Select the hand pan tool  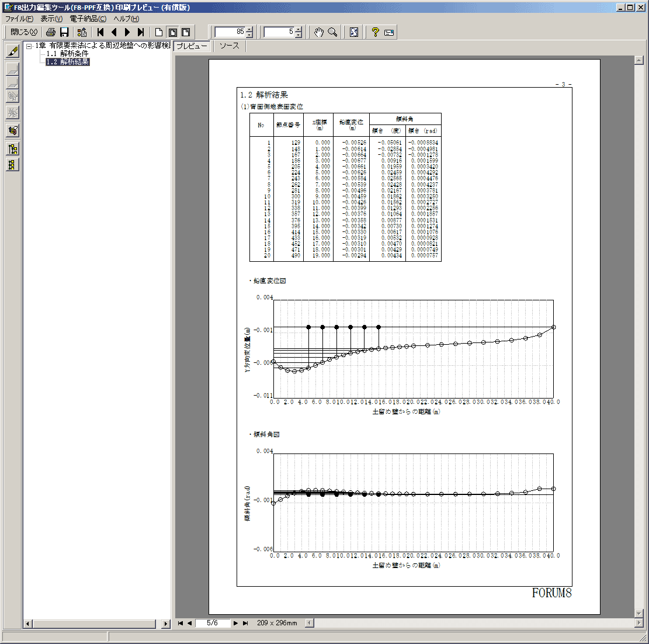point(318,32)
